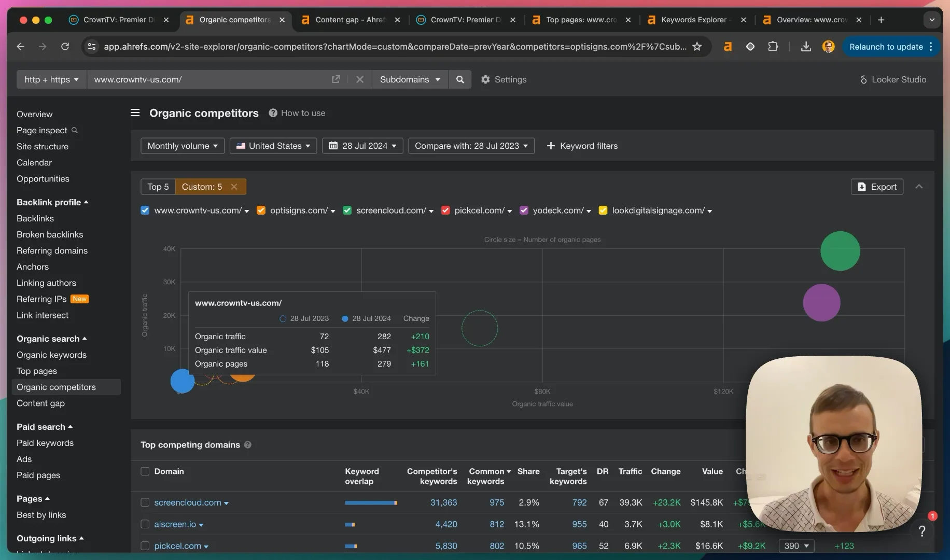Image resolution: width=950 pixels, height=560 pixels.
Task: Switch to the Keywords Explorer browser tab
Action: pos(696,20)
